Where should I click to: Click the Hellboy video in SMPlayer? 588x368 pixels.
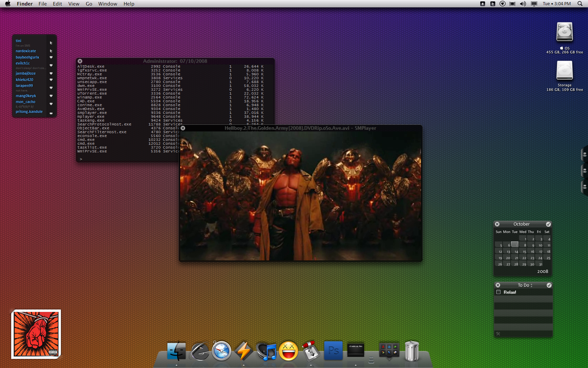pyautogui.click(x=301, y=196)
